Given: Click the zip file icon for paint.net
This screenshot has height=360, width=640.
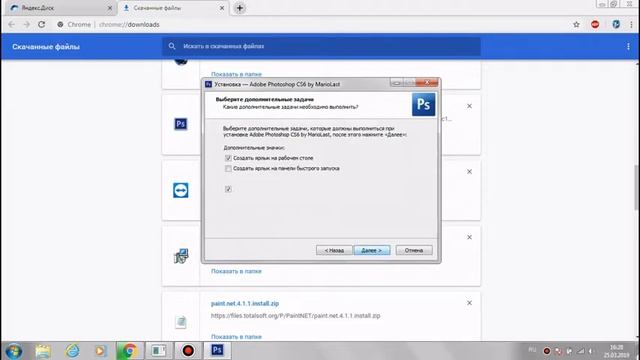Looking at the screenshot, I should point(181,322).
